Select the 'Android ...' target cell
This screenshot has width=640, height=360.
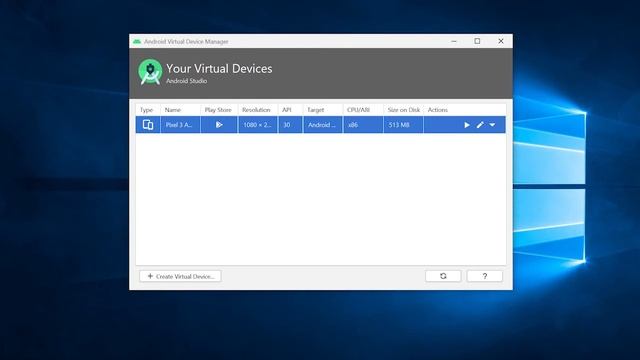point(322,125)
